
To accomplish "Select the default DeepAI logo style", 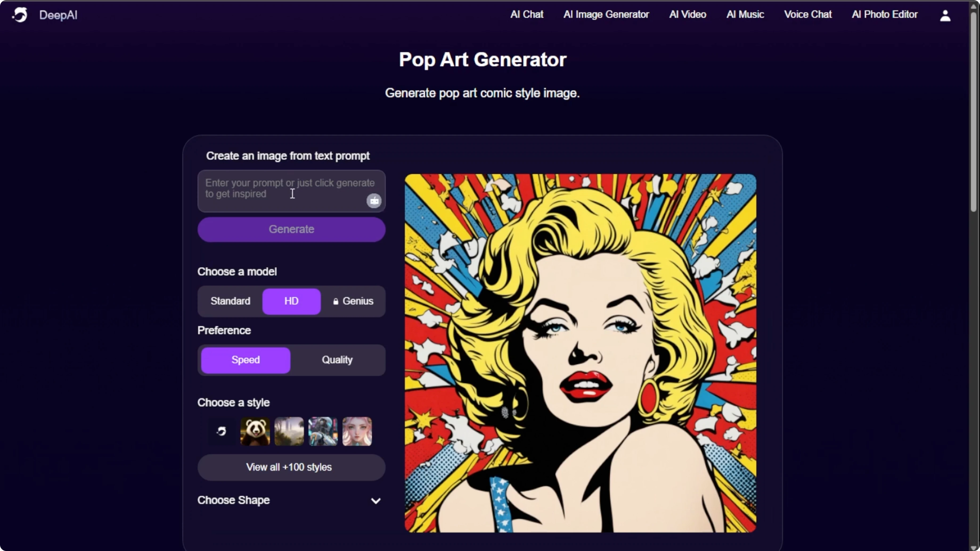I will pos(221,431).
